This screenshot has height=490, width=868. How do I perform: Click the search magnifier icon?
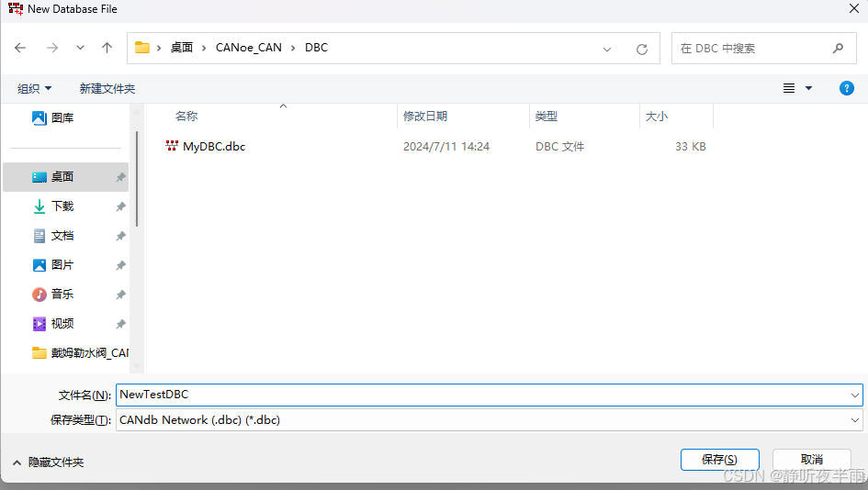coord(838,49)
